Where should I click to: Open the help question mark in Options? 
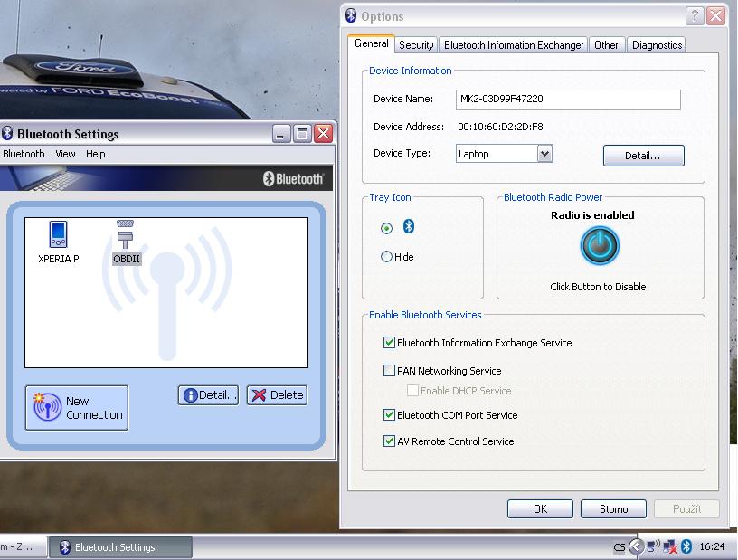tap(695, 15)
